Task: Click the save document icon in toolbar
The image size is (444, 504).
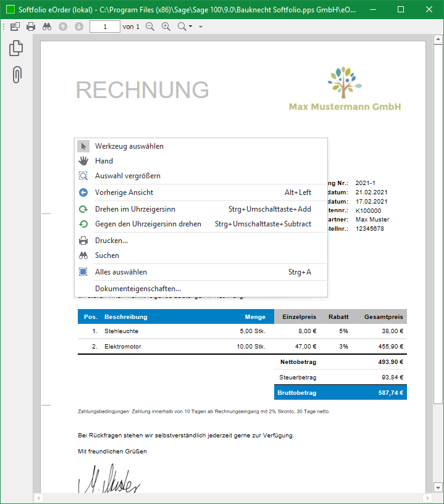Action: [15, 27]
